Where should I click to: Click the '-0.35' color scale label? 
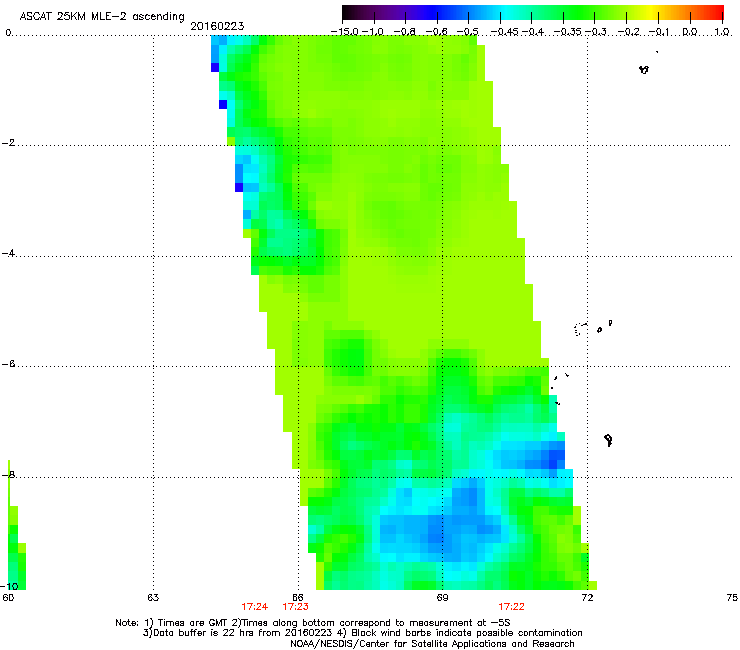[x=568, y=32]
